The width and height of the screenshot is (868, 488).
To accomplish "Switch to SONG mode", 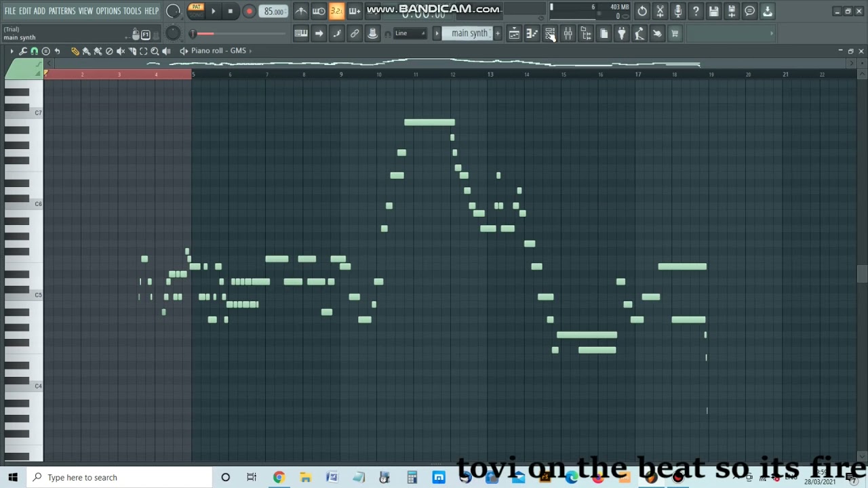I will coord(195,15).
